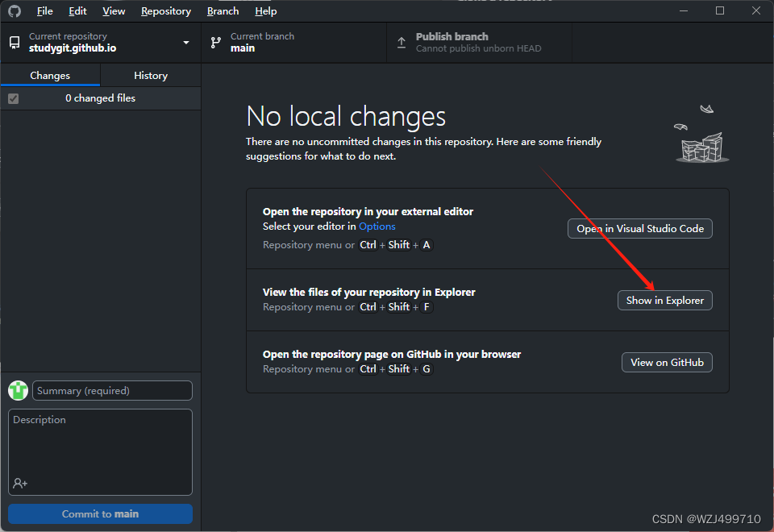Click Open in Visual Studio Code button
774x532 pixels.
point(639,228)
